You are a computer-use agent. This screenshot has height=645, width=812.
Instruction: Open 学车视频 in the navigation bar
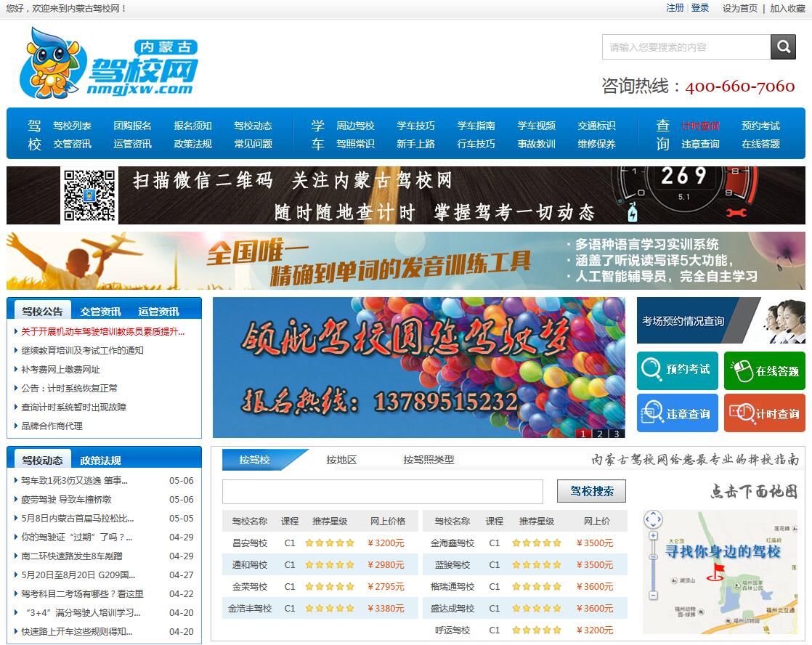click(x=536, y=126)
